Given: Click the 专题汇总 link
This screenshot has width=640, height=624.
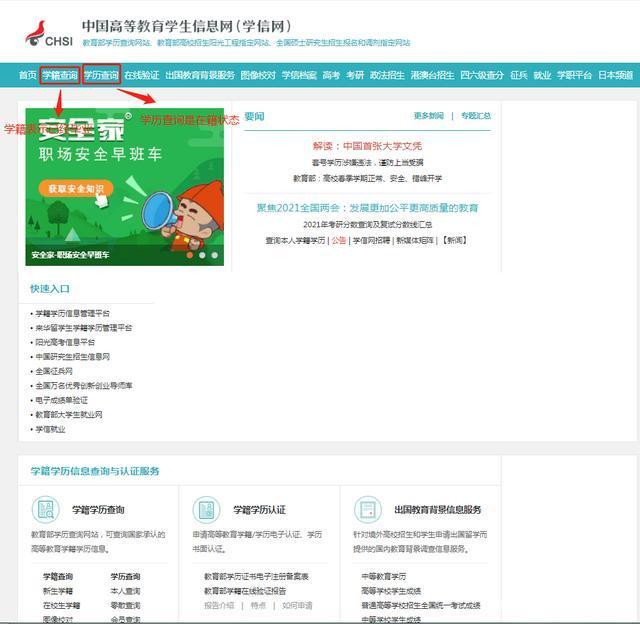Looking at the screenshot, I should (476, 115).
